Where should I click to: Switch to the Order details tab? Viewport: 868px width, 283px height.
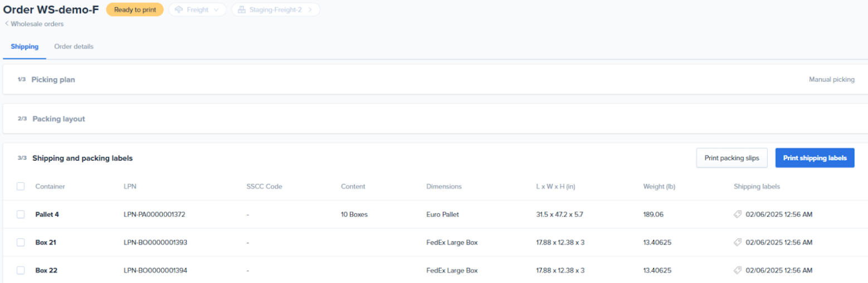coord(74,47)
